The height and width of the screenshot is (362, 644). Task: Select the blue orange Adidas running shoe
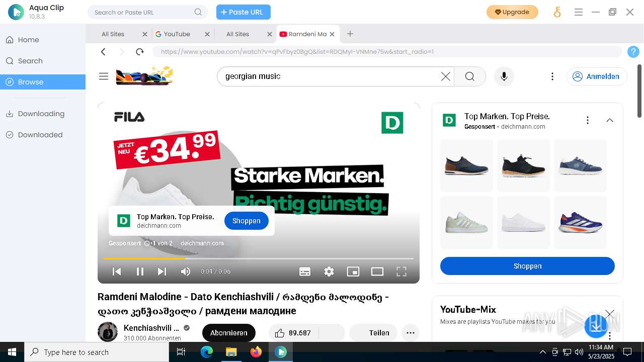580,222
